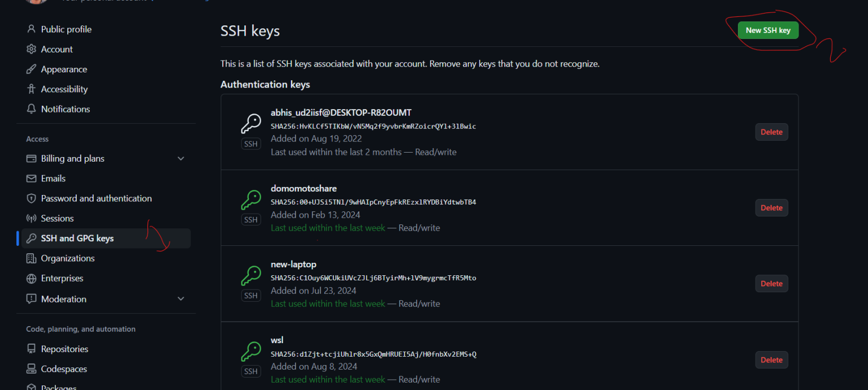The height and width of the screenshot is (390, 868).
Task: Click the profile avatar at top left
Action: [36, 2]
